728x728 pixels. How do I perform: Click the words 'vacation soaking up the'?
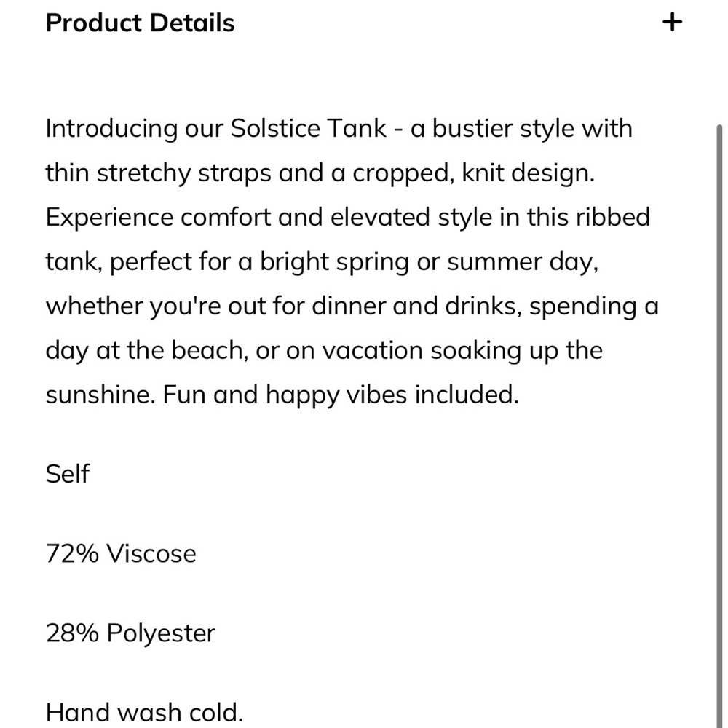point(462,351)
